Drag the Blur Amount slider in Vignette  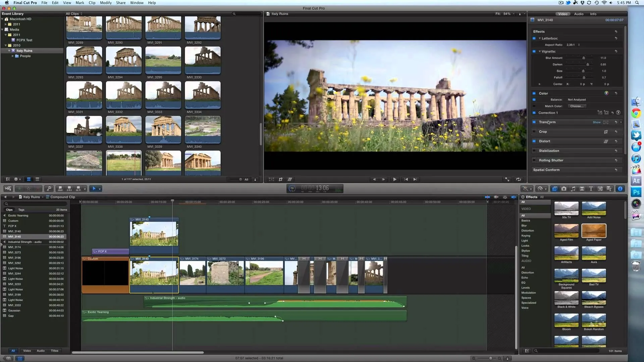[584, 57]
